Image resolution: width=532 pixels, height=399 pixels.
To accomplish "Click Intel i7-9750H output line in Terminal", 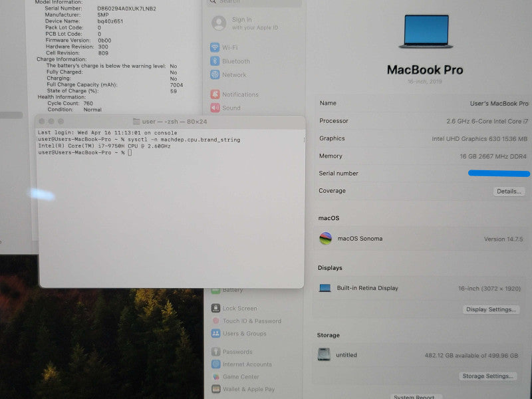I will 104,146.
